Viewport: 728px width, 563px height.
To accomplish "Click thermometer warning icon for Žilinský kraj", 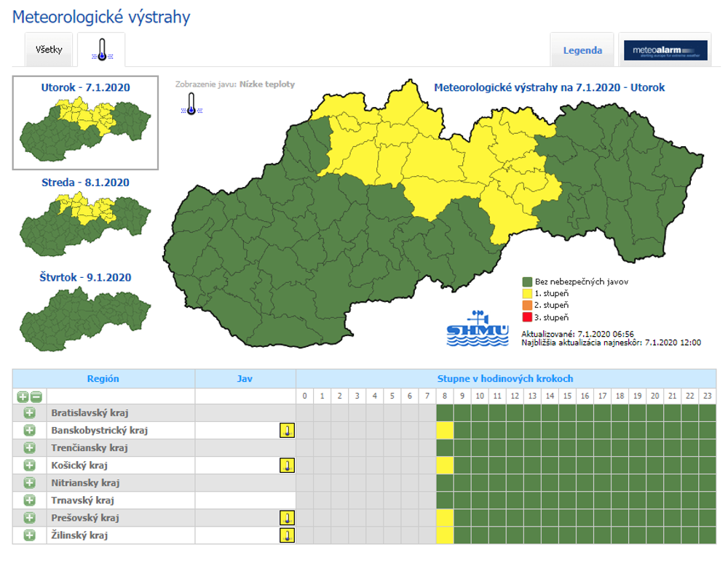I will click(x=288, y=535).
